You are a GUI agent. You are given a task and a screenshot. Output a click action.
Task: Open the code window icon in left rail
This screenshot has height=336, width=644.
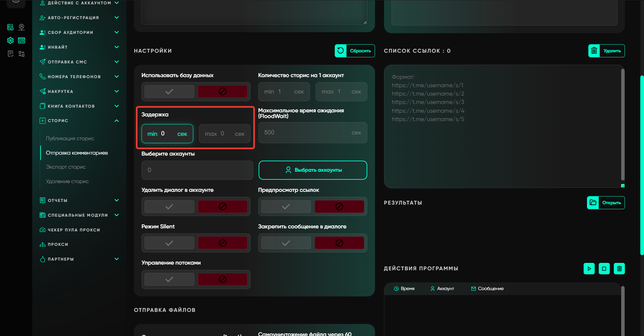click(x=21, y=41)
